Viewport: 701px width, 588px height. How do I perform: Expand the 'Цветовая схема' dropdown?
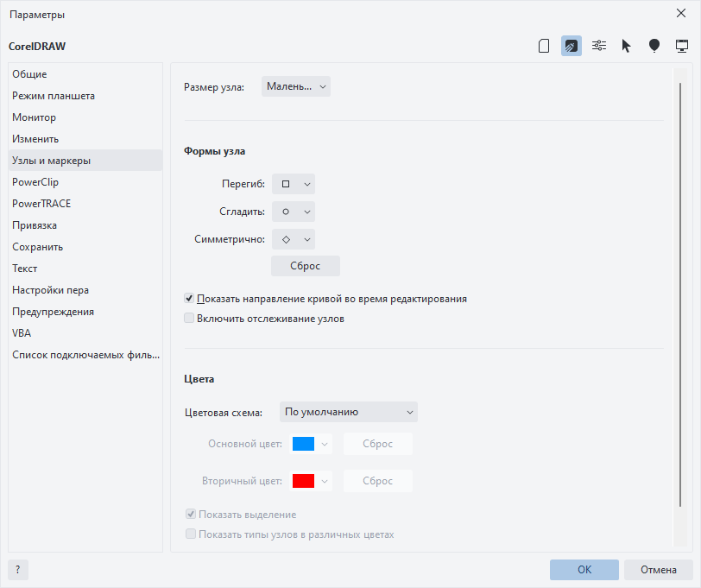pyautogui.click(x=349, y=412)
